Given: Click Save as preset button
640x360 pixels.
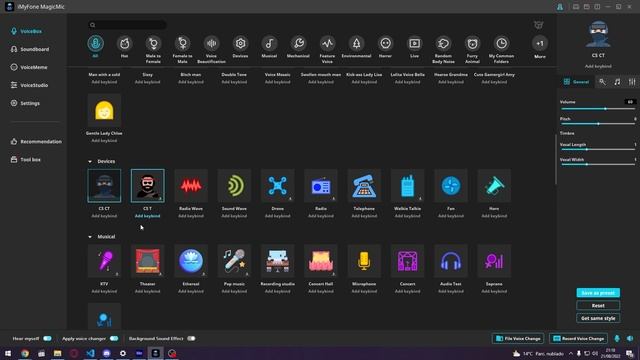Looking at the screenshot, I should 598,293.
